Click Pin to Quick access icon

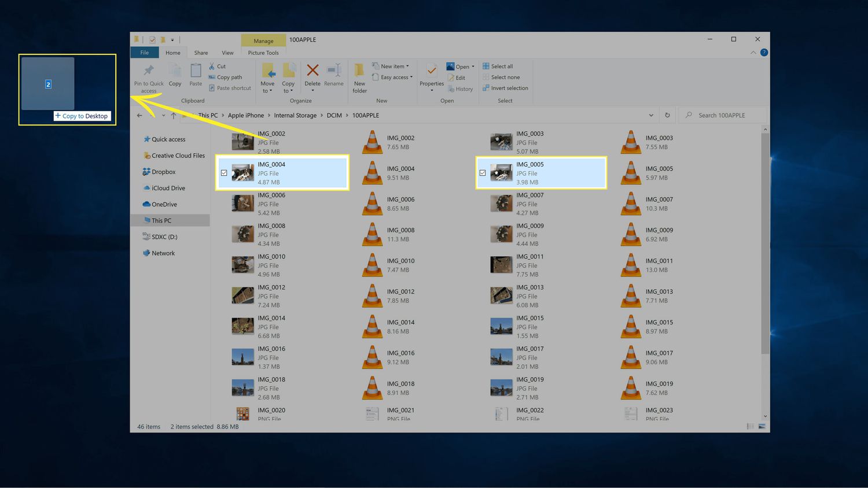[149, 71]
